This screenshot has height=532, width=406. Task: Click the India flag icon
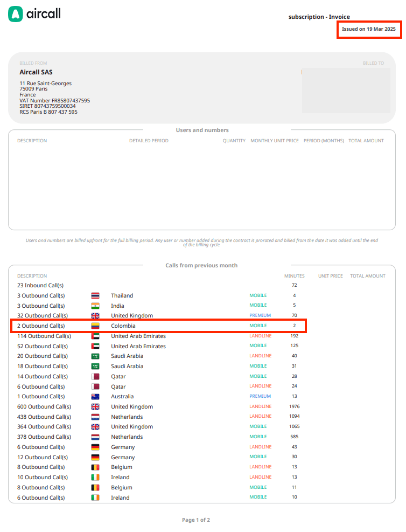pyautogui.click(x=95, y=306)
